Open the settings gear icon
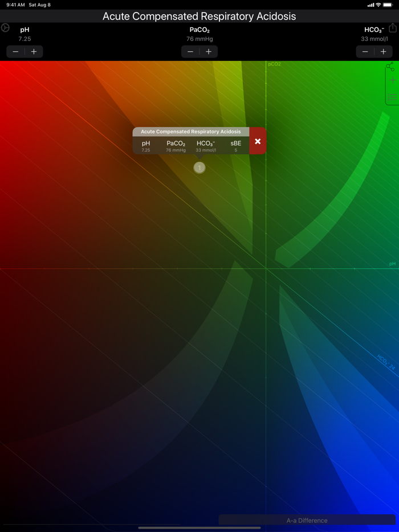The width and height of the screenshot is (399, 532). 5,28
